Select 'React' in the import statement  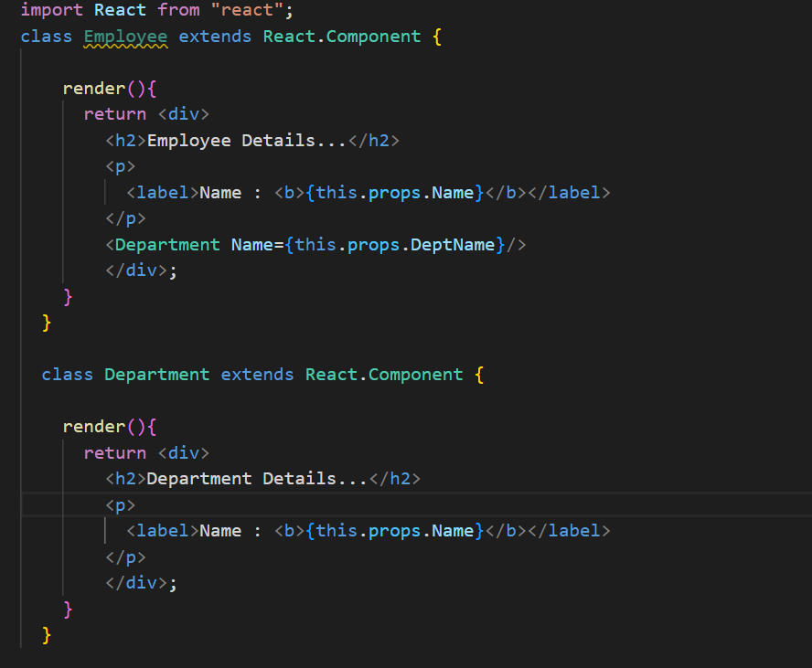[x=120, y=10]
